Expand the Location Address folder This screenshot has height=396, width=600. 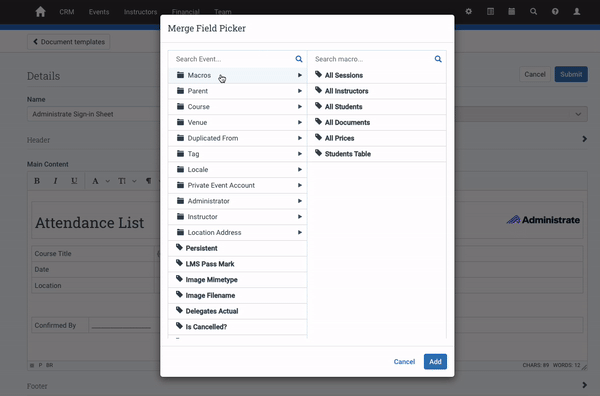(237, 233)
